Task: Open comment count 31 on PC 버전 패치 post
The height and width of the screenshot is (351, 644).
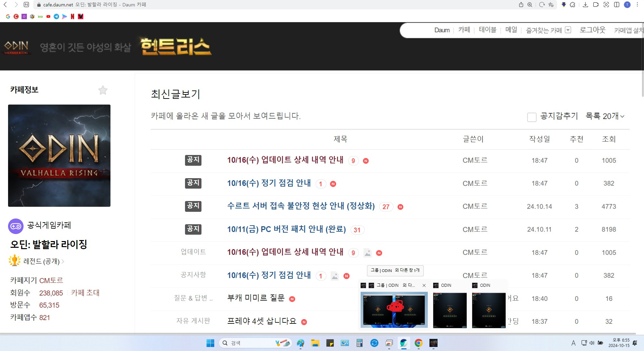Action: click(357, 230)
